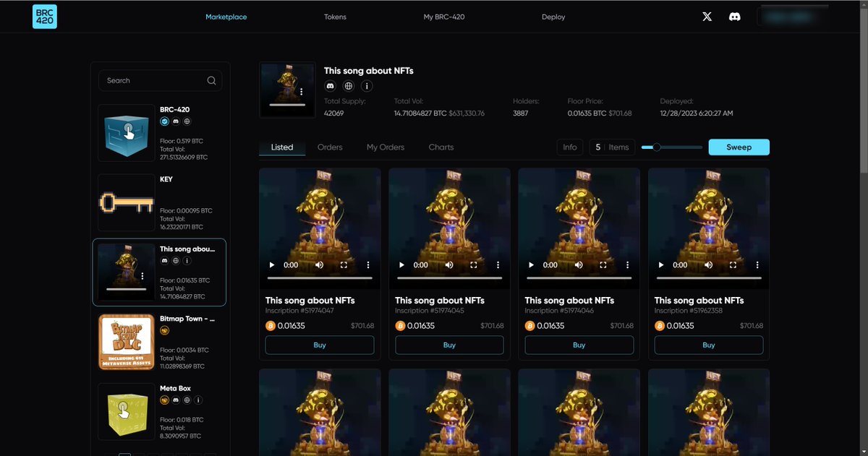Click the badge icon under Meta Box entry
The image size is (868, 456).
(164, 400)
